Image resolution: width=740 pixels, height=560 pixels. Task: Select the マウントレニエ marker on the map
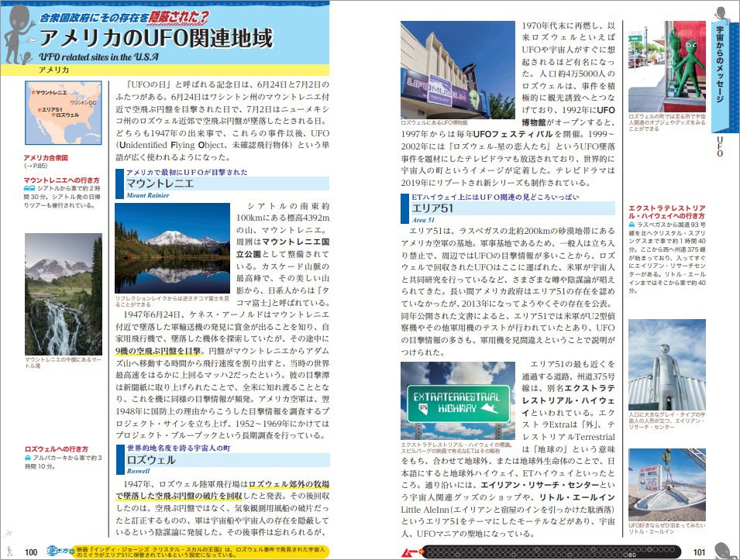point(33,93)
